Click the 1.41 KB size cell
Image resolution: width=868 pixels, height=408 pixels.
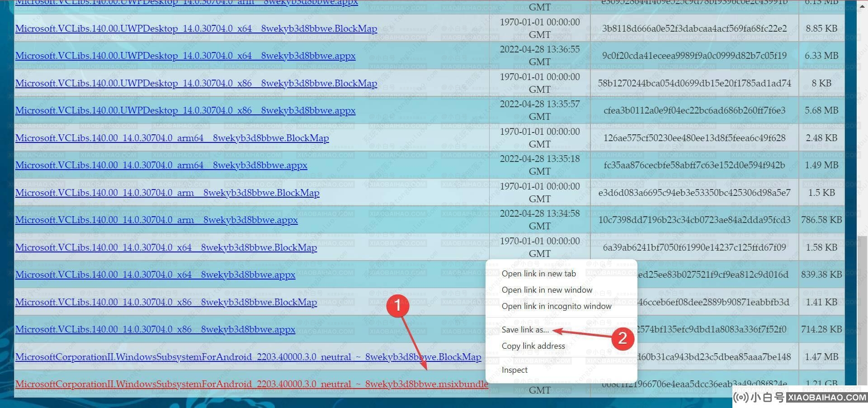coord(821,302)
